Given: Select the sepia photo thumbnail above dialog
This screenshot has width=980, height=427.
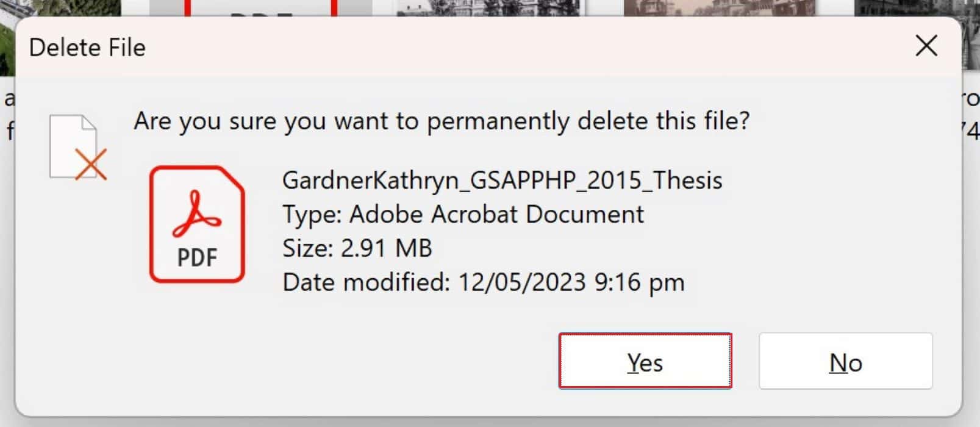Looking at the screenshot, I should (720, 8).
